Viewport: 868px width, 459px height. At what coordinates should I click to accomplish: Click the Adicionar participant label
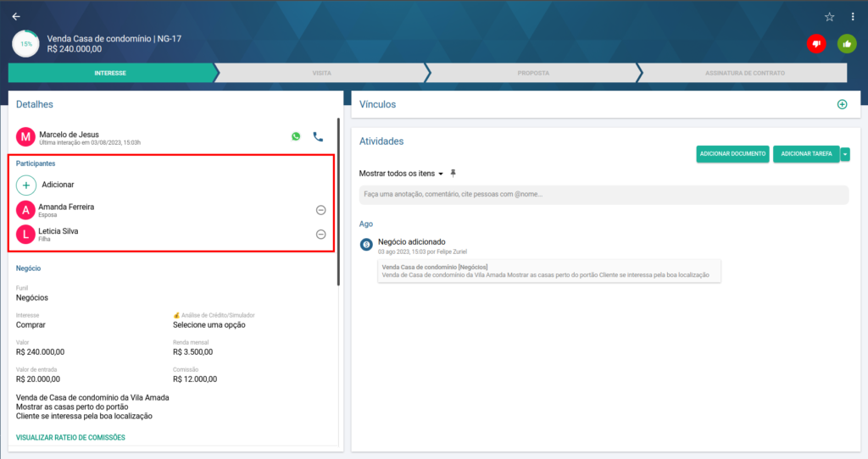(58, 185)
